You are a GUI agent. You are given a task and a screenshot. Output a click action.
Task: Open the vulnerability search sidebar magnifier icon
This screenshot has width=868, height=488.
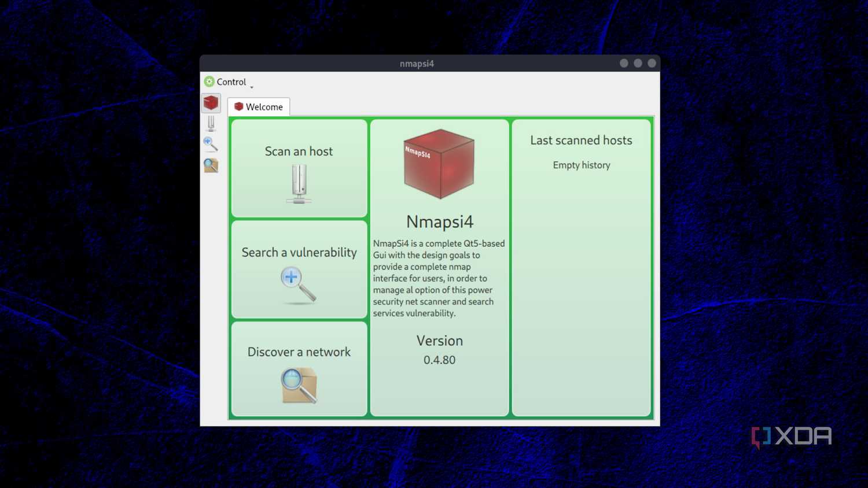211,144
